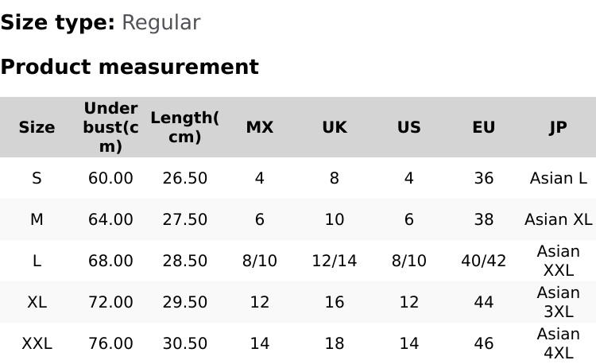Click the Product measurement heading
596x364 pixels.
click(130, 67)
